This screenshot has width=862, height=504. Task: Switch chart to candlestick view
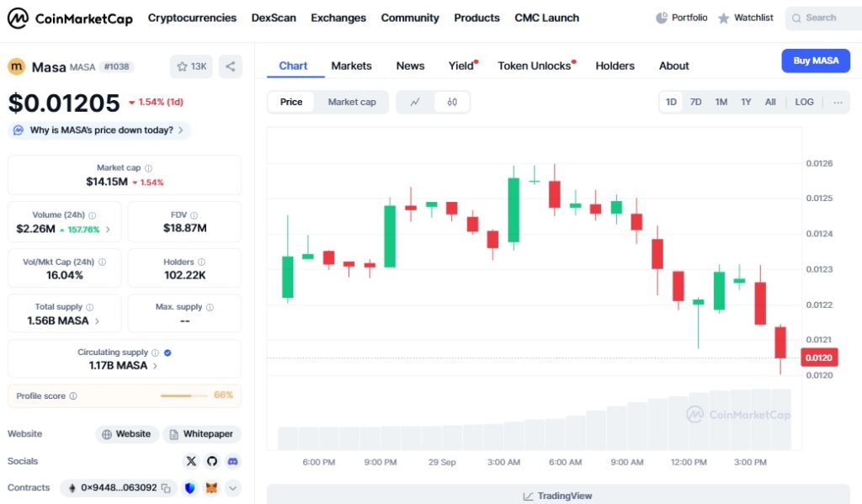tap(452, 102)
